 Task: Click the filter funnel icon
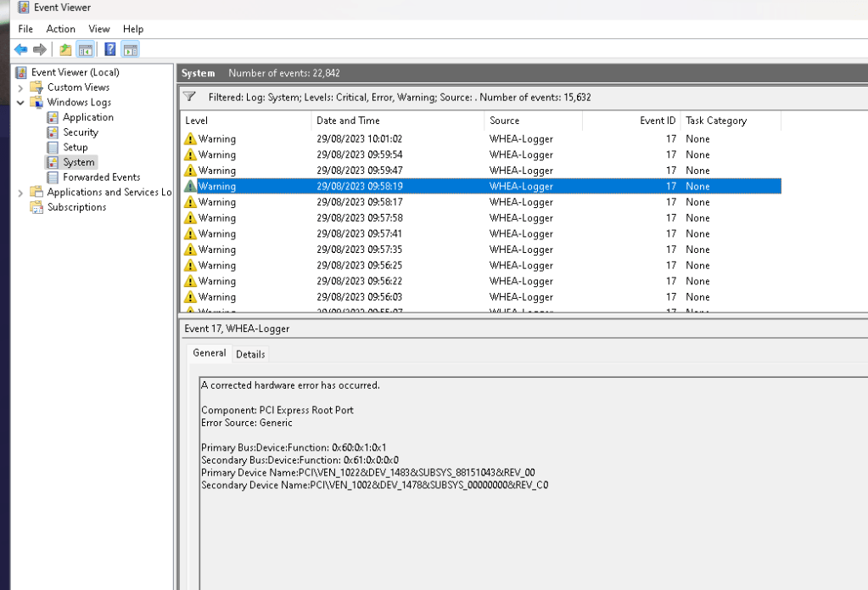tap(189, 97)
